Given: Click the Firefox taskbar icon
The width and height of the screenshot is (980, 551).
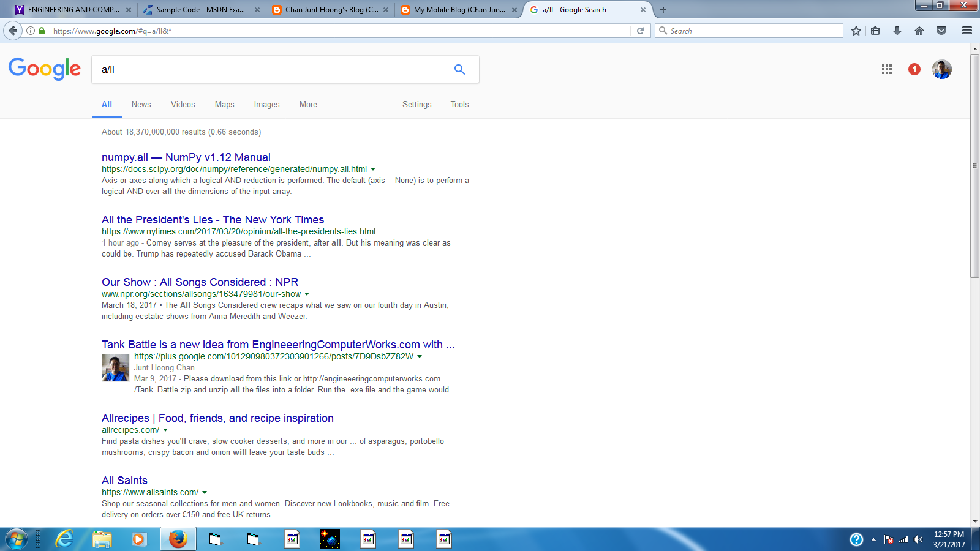Looking at the screenshot, I should click(178, 539).
